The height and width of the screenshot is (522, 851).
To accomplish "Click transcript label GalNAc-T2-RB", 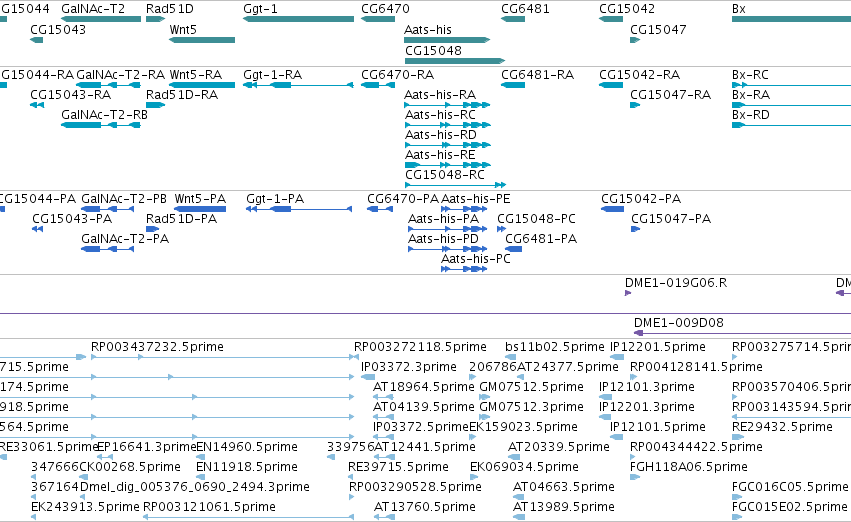I will [105, 115].
